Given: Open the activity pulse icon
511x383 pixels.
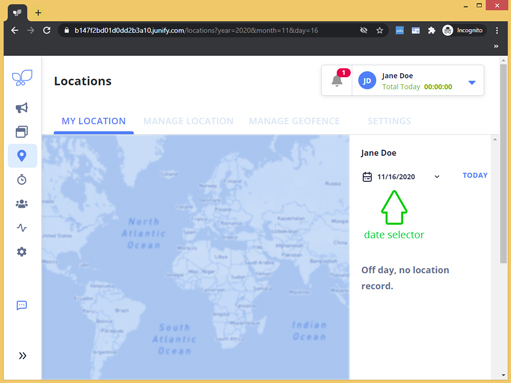Looking at the screenshot, I should 22,228.
